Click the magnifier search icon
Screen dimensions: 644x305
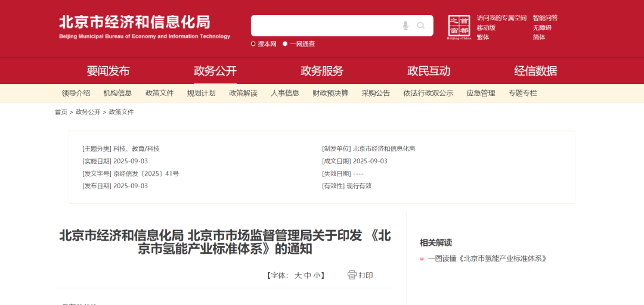tap(420, 26)
